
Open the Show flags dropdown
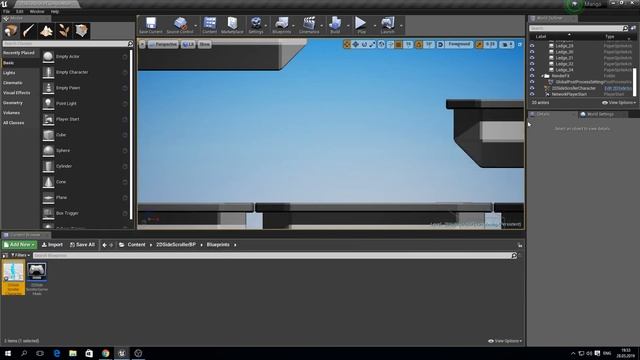204,44
